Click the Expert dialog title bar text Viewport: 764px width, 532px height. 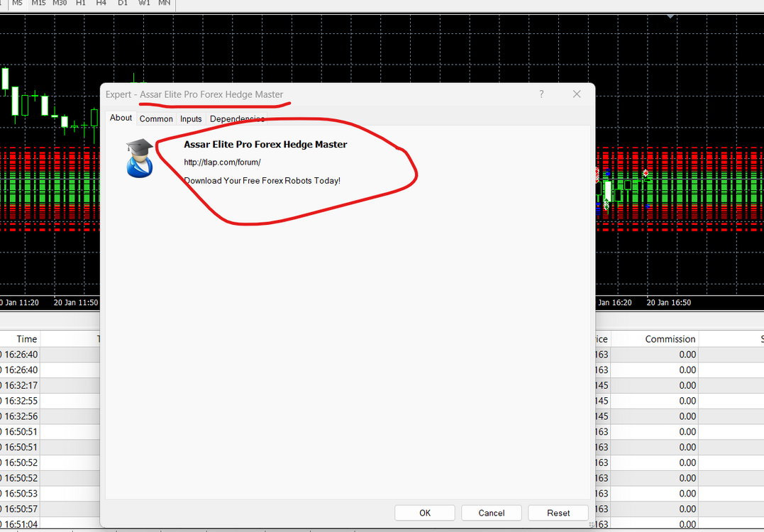(x=194, y=94)
